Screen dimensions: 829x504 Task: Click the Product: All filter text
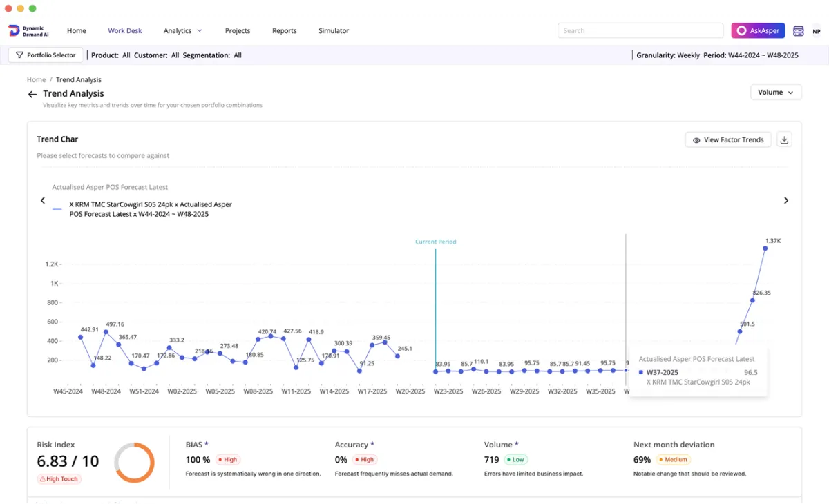coord(111,55)
